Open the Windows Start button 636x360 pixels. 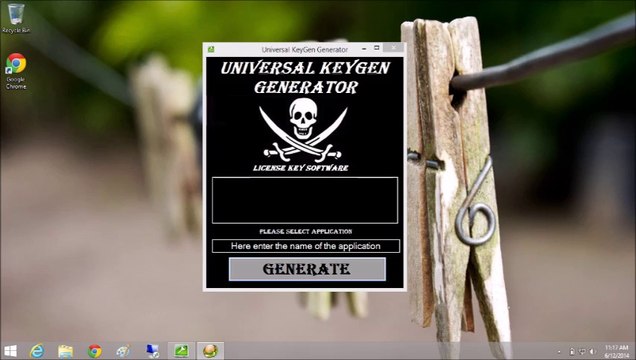click(x=11, y=351)
